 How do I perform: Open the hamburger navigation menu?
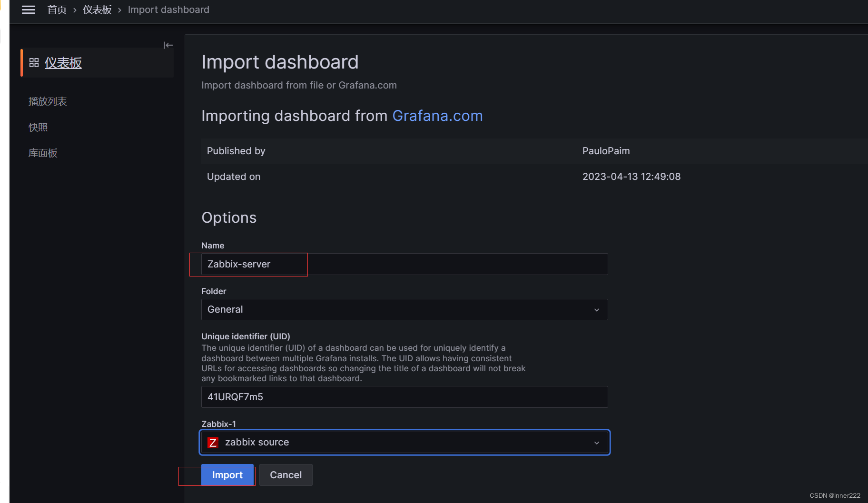29,10
